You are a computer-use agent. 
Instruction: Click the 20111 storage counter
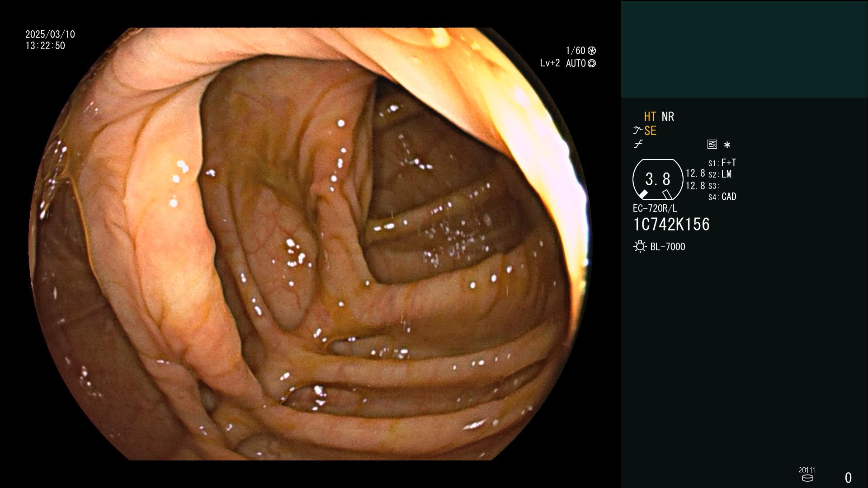click(x=807, y=470)
